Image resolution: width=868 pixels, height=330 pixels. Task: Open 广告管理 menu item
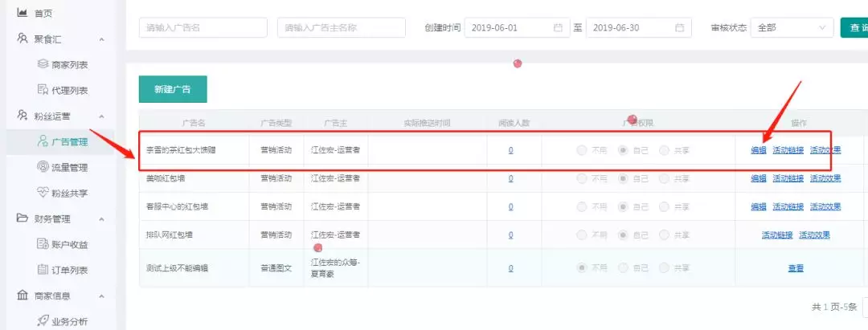click(68, 141)
